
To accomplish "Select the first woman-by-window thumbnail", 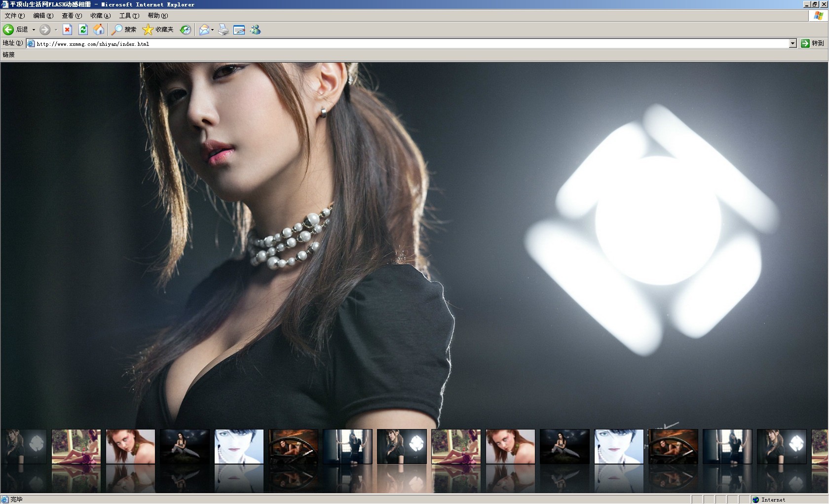I will (347, 447).
